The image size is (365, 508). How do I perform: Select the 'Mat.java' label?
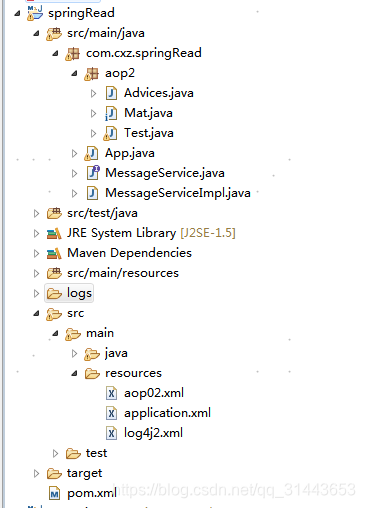148,113
